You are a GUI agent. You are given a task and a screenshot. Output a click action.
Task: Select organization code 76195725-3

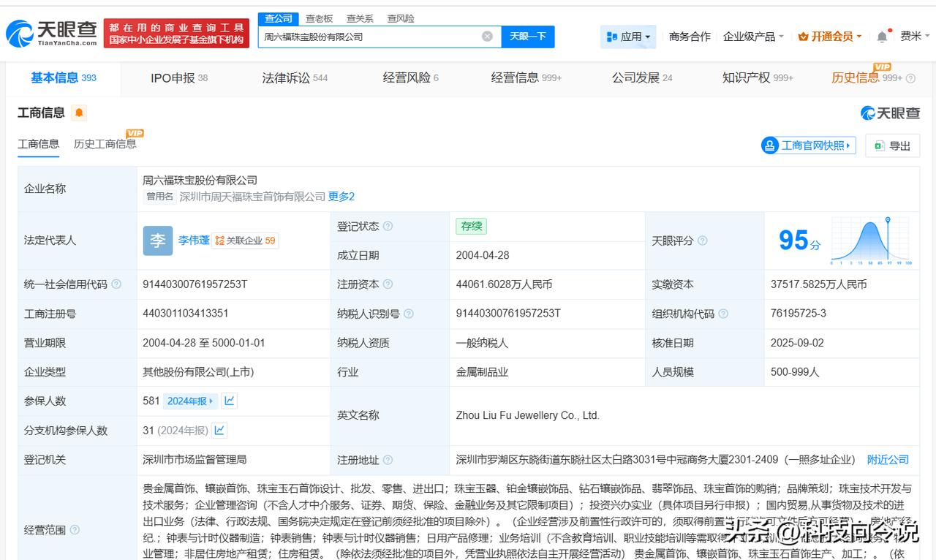pos(798,314)
